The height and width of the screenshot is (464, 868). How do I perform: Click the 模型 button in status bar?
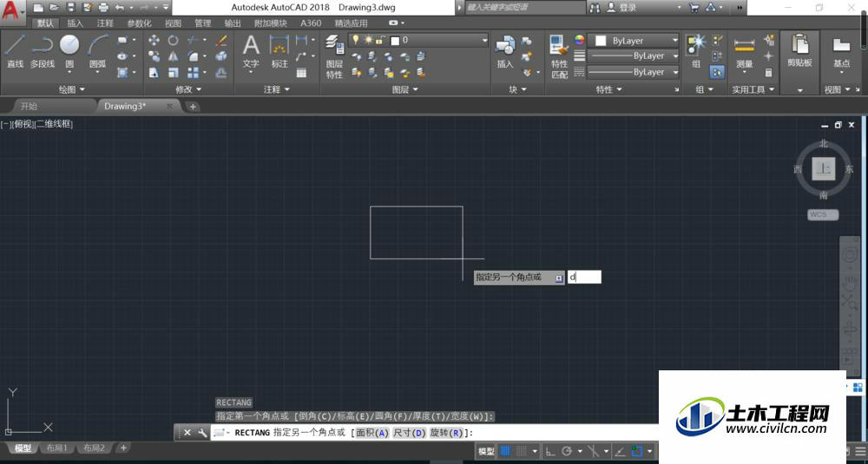[485, 451]
